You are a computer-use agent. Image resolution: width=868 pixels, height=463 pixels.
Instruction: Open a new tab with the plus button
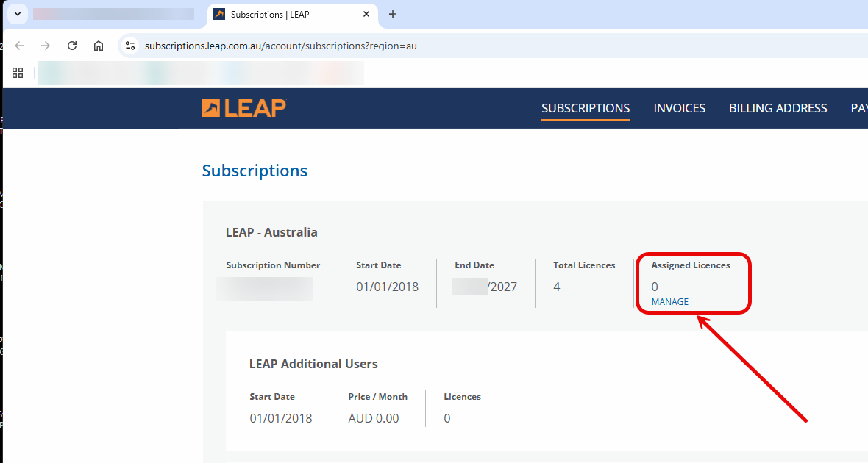(x=393, y=14)
